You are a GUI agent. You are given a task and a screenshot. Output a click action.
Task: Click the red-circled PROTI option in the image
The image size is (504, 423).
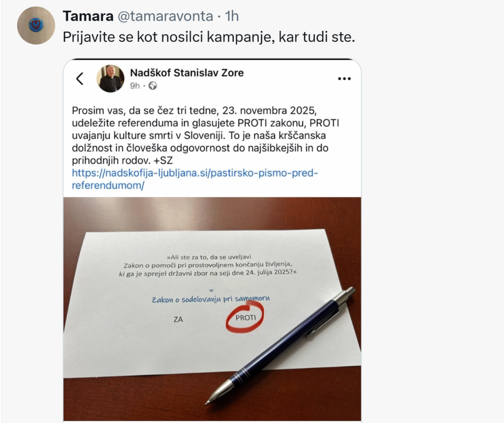(x=245, y=318)
